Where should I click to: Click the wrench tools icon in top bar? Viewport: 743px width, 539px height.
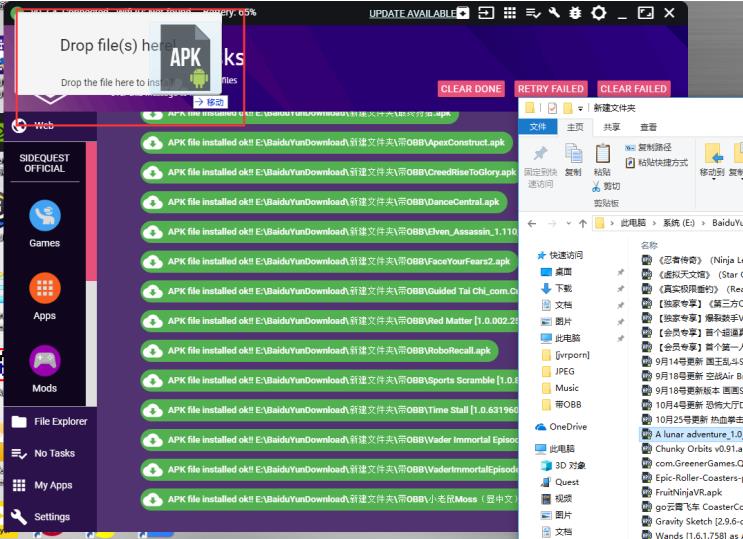click(x=554, y=13)
